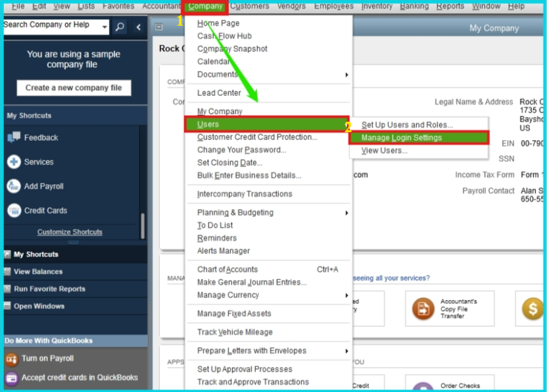Expand the Planning & Budgeting submenu arrow
Viewport: 547px width, 392px height.
[x=346, y=212]
